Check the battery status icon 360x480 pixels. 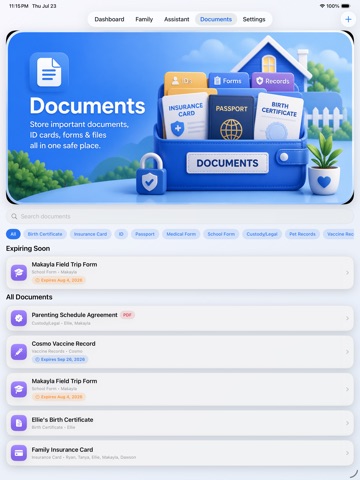click(346, 6)
